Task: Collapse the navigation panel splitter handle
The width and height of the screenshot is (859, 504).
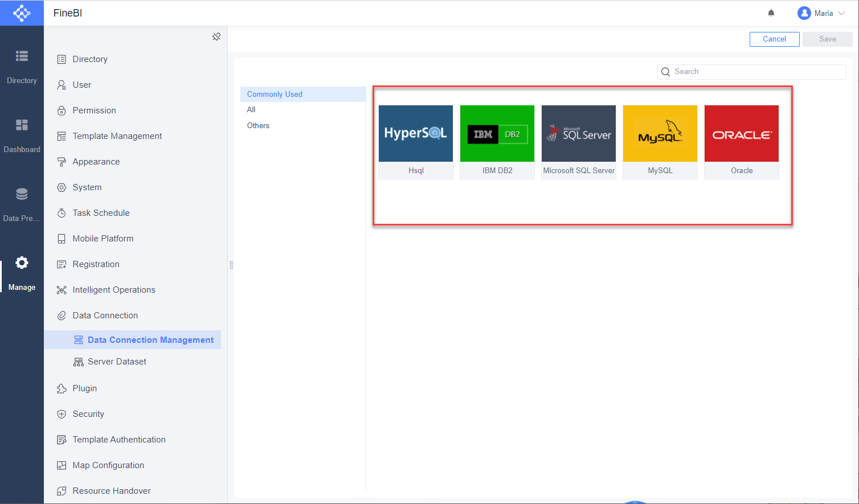Action: point(231,264)
